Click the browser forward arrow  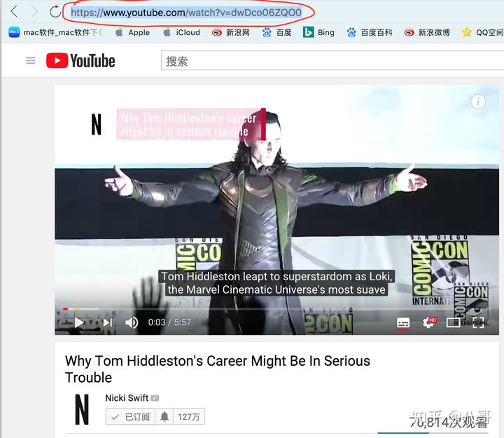pyautogui.click(x=34, y=12)
